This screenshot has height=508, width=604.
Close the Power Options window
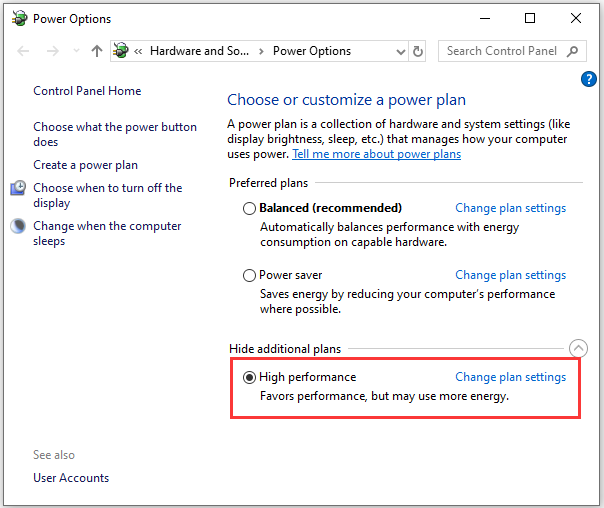tap(576, 18)
